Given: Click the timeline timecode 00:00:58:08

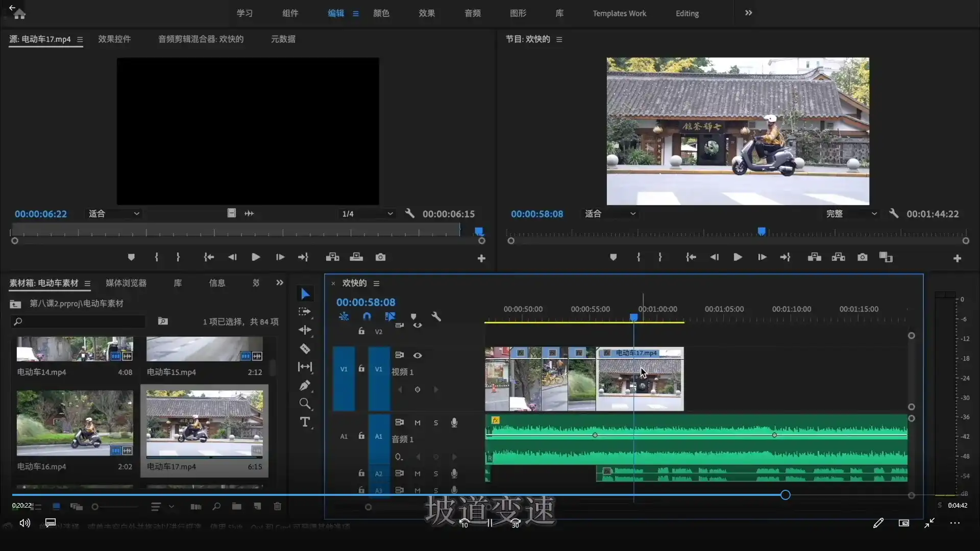Looking at the screenshot, I should coord(365,302).
